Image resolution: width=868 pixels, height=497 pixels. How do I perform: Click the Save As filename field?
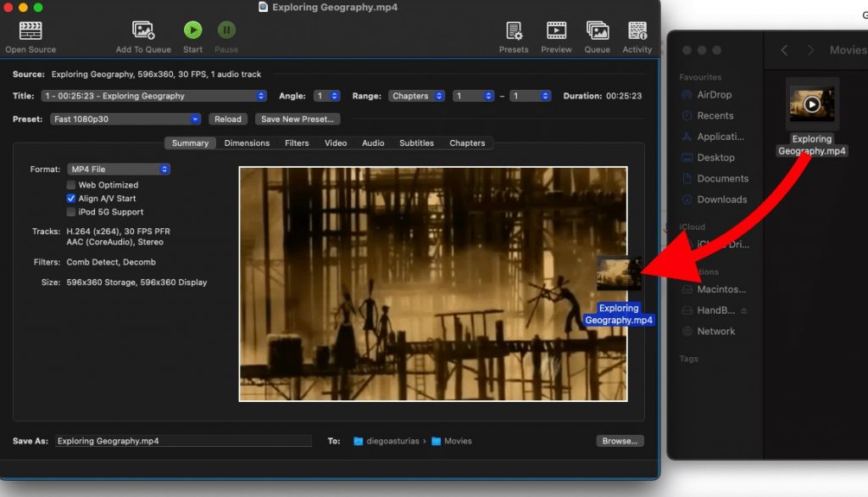[x=183, y=441]
